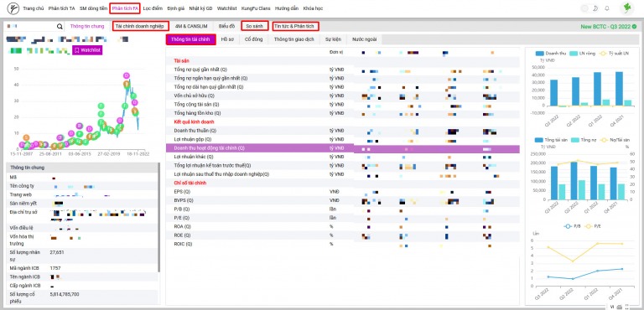Select Phân tích FA menu item
Image resolution: width=644 pixels, height=310 pixels.
(125, 8)
